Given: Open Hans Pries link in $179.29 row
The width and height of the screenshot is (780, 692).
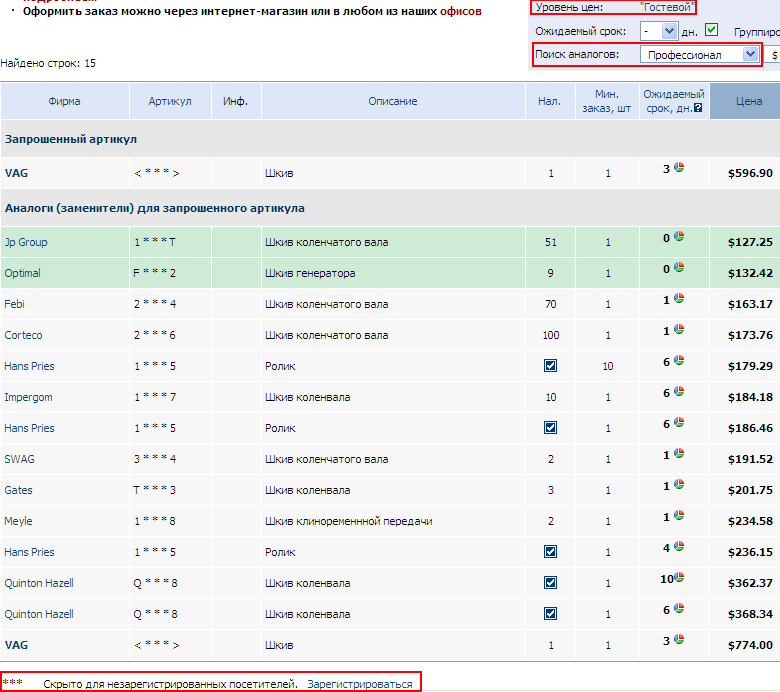Looking at the screenshot, I should (29, 366).
